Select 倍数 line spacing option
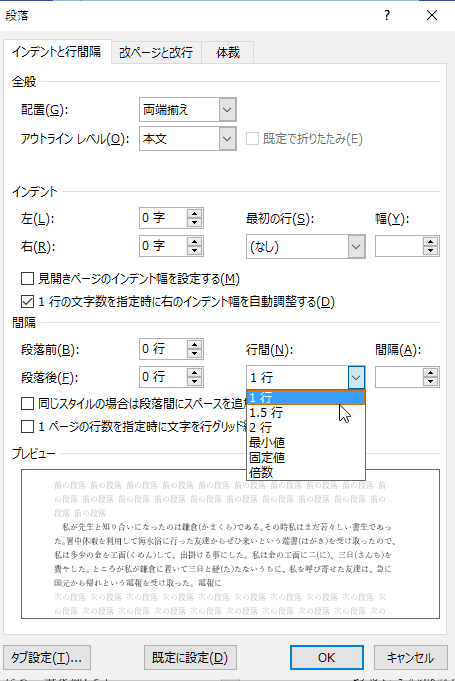455x681 pixels. [x=306, y=472]
